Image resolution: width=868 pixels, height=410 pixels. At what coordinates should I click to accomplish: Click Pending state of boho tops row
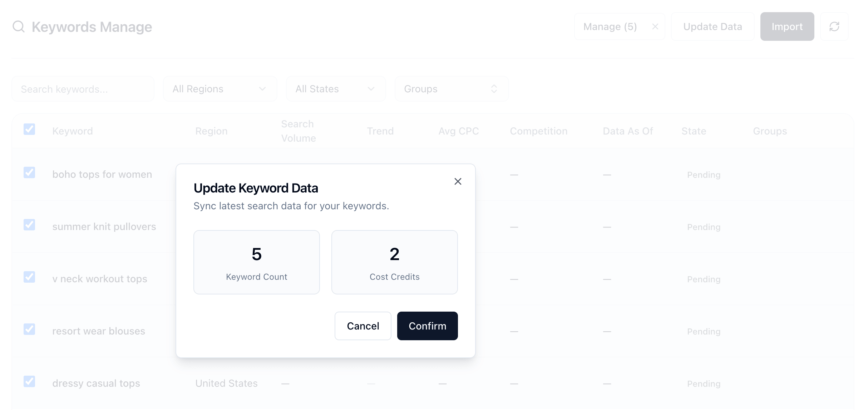pos(704,175)
